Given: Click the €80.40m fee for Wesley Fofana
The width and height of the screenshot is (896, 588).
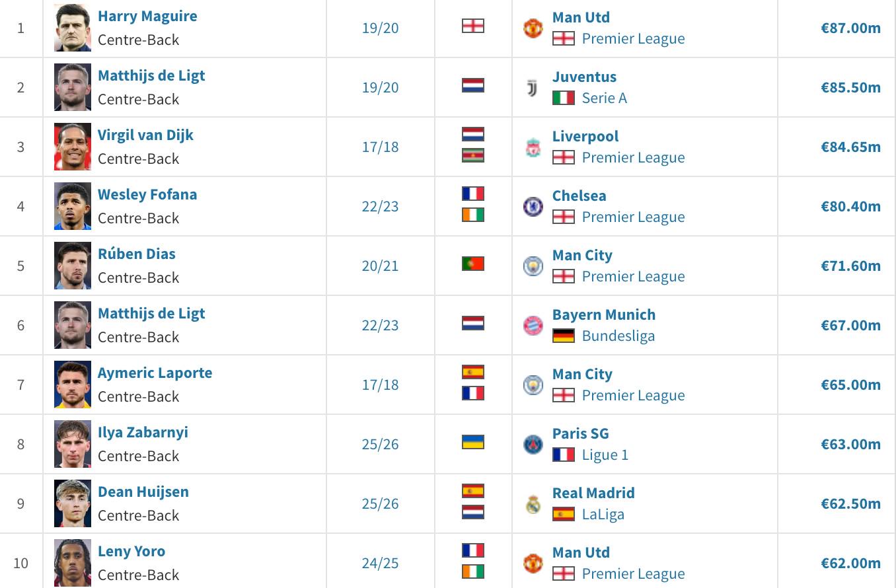Looking at the screenshot, I should [x=850, y=206].
